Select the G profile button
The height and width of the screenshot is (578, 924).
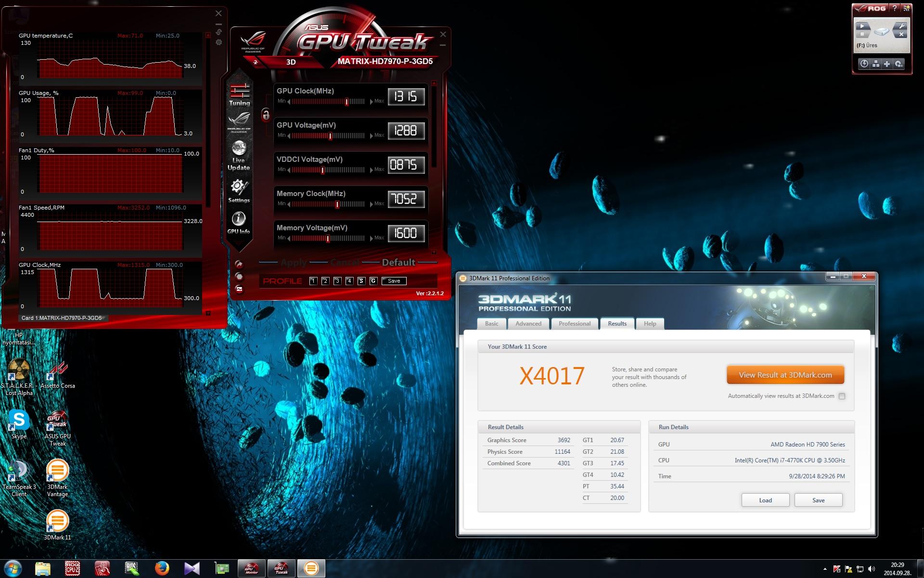(x=373, y=281)
